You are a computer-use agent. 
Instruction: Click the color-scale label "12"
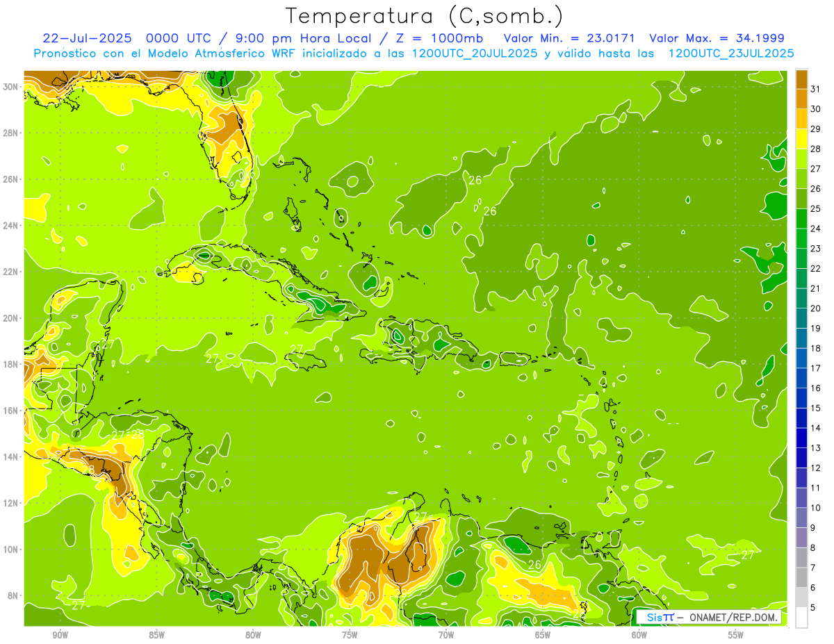pos(816,468)
